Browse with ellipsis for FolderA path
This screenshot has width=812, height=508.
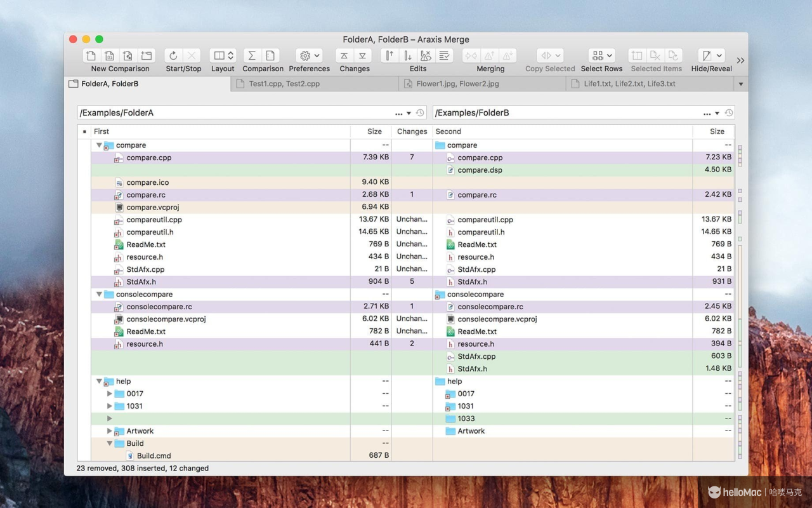point(398,114)
